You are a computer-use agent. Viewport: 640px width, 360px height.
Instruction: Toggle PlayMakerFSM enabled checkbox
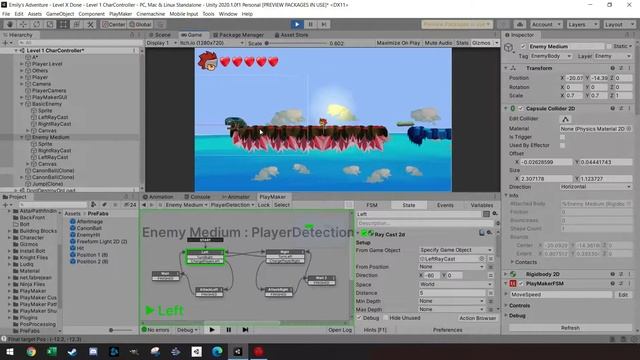(521, 283)
